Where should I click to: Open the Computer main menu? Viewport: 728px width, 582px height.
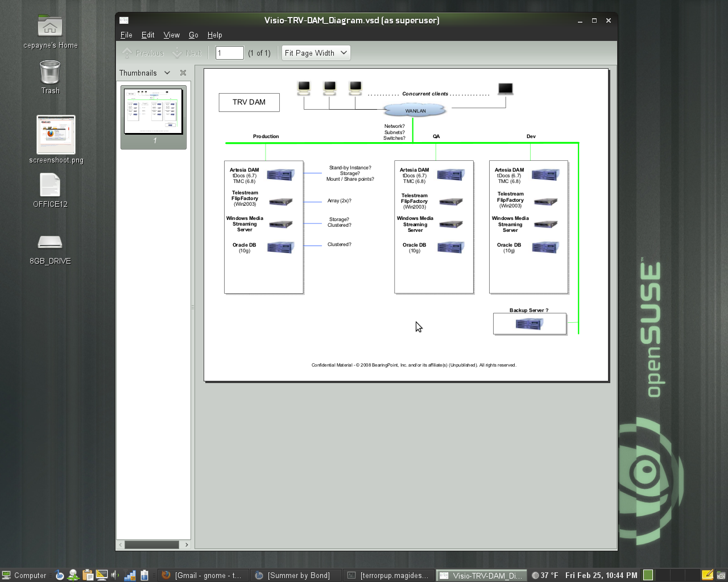click(x=24, y=575)
